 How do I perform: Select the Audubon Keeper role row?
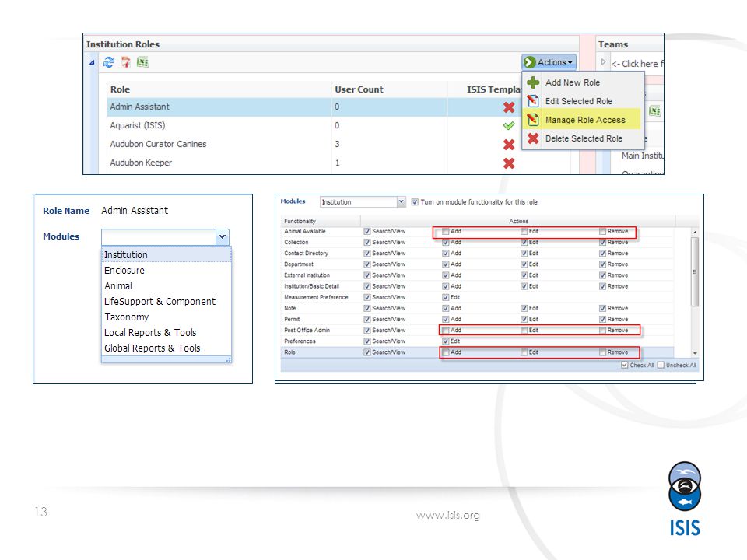[x=314, y=163]
